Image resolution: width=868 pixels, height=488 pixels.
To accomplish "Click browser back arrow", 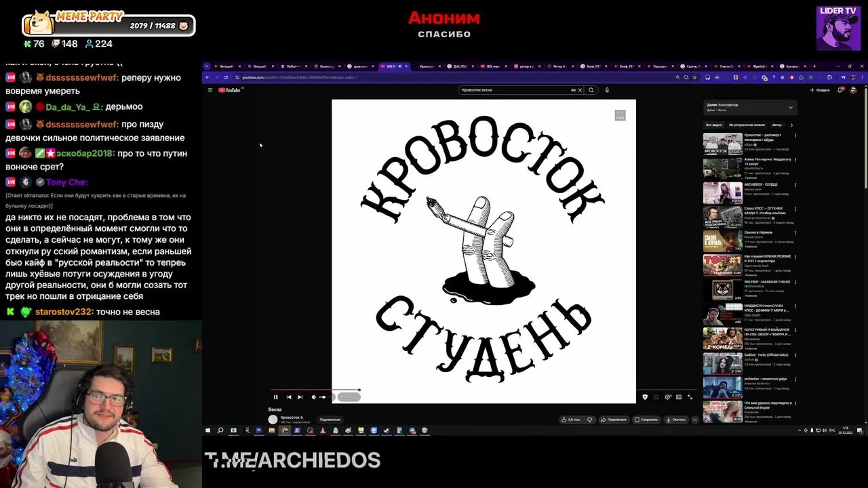I will pyautogui.click(x=208, y=77).
